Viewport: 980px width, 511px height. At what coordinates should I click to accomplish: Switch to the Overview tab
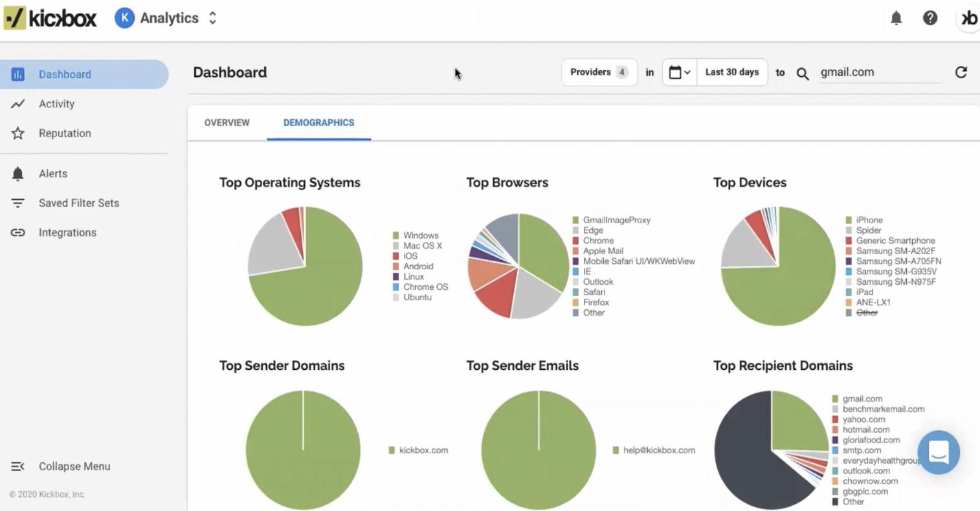tap(227, 123)
